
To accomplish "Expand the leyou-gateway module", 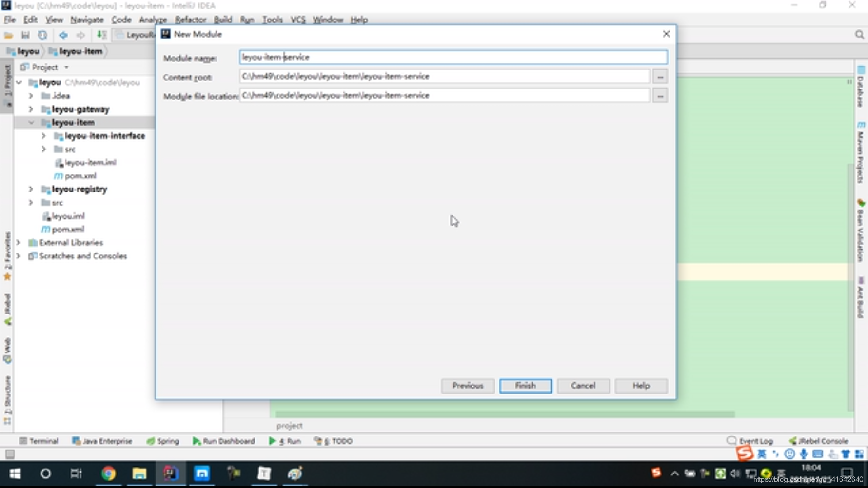I will coord(31,109).
